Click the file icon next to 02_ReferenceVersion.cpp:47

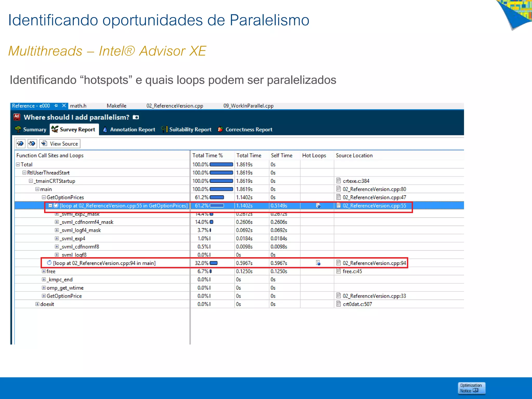(338, 197)
